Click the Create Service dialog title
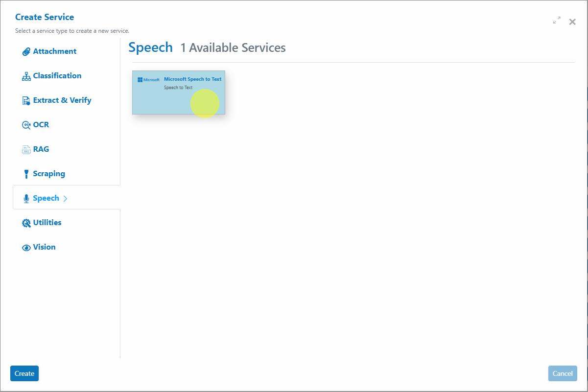 click(45, 17)
